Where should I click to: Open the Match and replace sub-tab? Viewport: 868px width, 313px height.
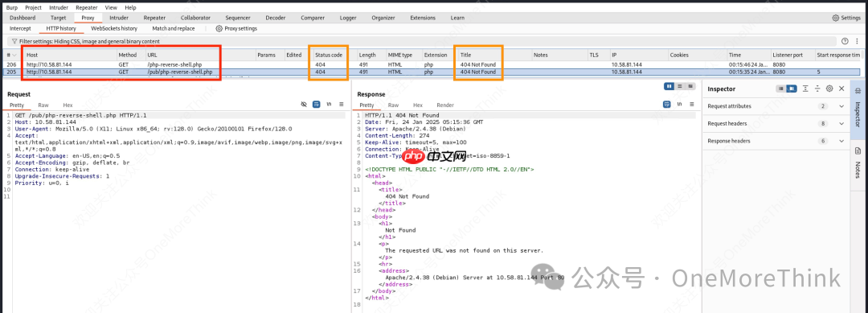tap(174, 28)
